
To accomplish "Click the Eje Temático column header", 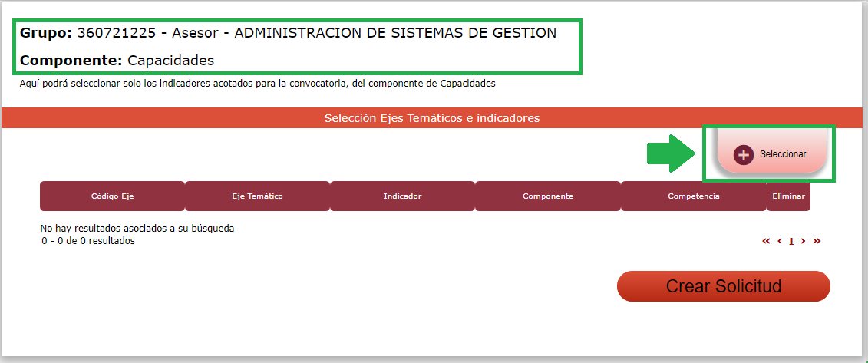I will click(257, 196).
